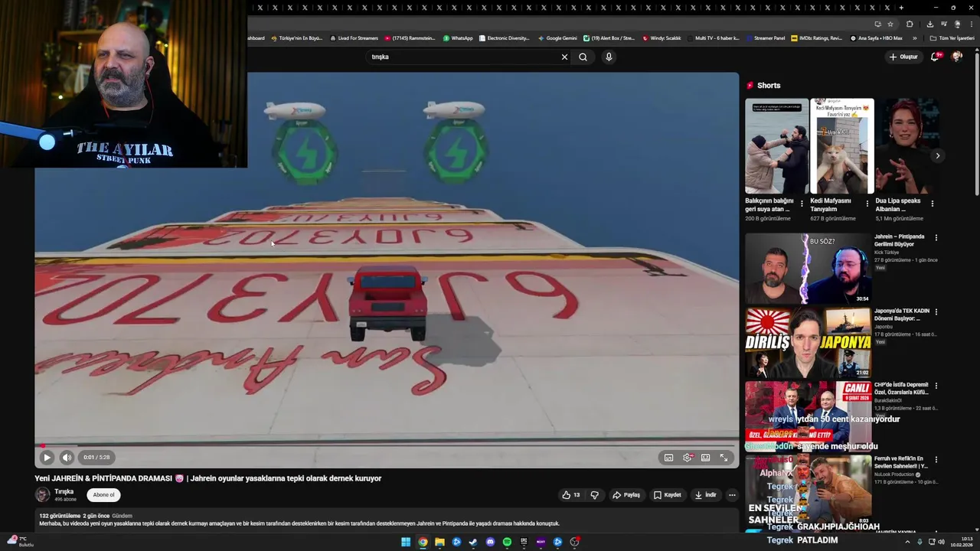The width and height of the screenshot is (980, 551).
Task: Open options for Kedi Mafyasını short
Action: tap(867, 204)
